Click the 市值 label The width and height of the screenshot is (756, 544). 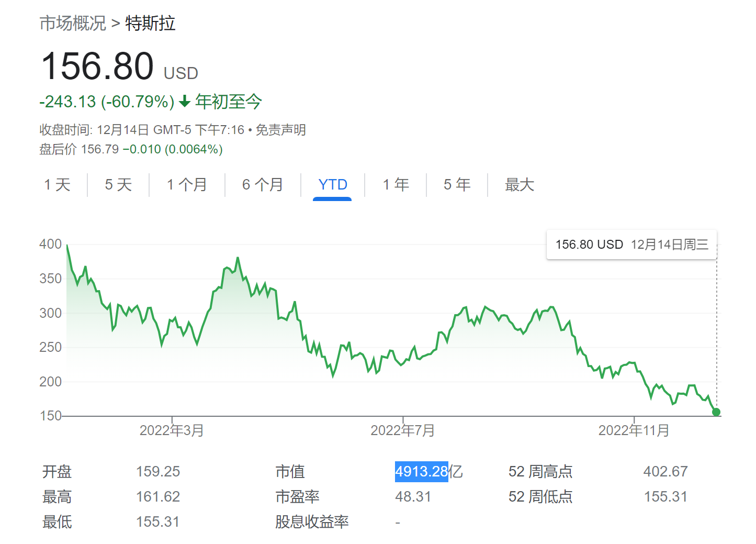290,472
